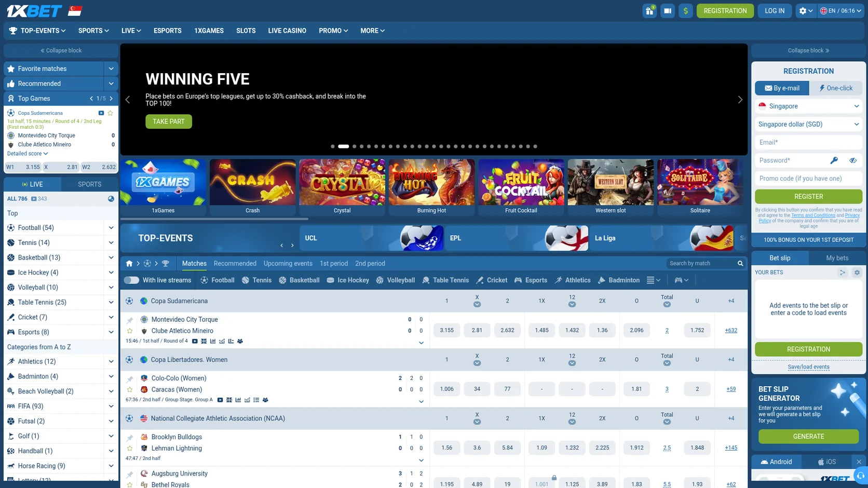Switch sidebar to LIVE mode

click(x=32, y=184)
